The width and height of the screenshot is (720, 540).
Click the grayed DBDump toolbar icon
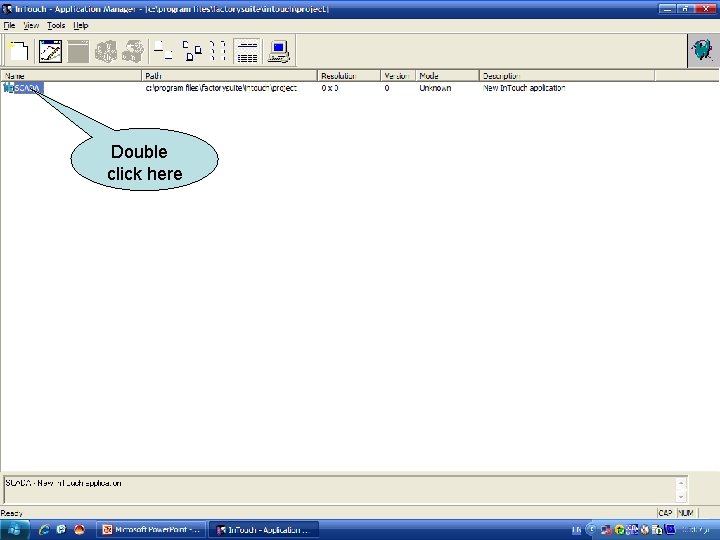tap(106, 51)
